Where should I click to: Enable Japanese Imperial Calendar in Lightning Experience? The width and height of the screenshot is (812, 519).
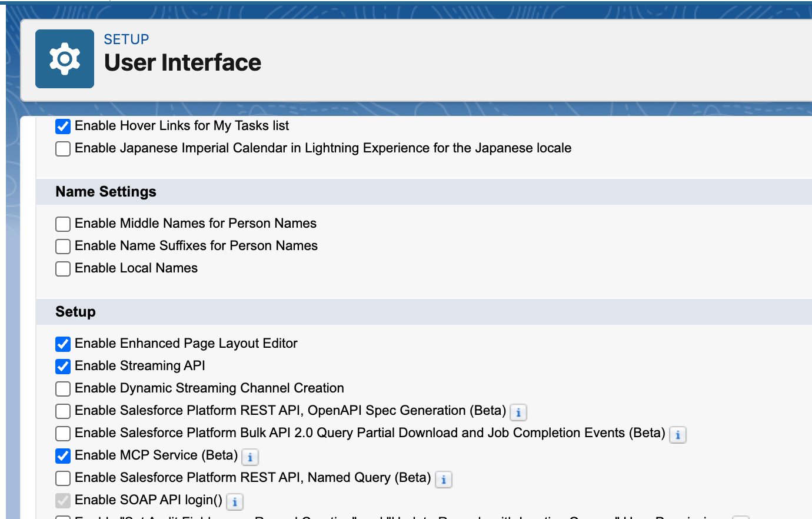point(62,148)
